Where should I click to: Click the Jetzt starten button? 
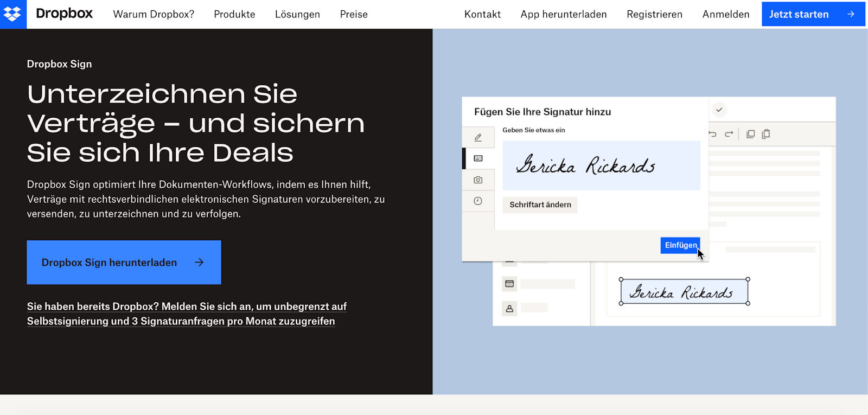point(813,14)
